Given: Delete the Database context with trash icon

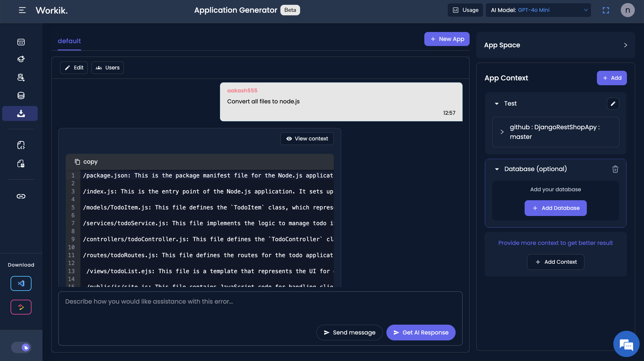Looking at the screenshot, I should pos(615,169).
